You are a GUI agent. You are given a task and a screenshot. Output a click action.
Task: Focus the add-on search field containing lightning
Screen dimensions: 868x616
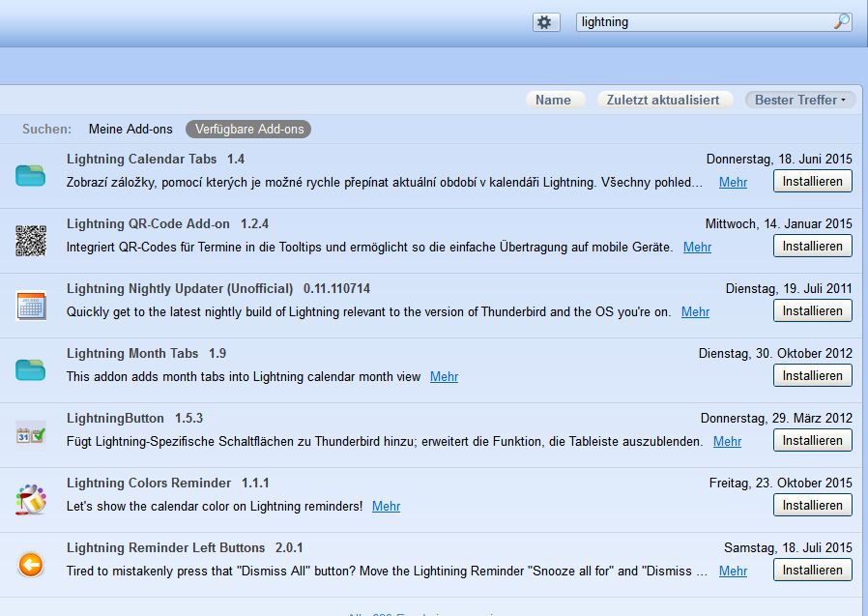pyautogui.click(x=713, y=22)
